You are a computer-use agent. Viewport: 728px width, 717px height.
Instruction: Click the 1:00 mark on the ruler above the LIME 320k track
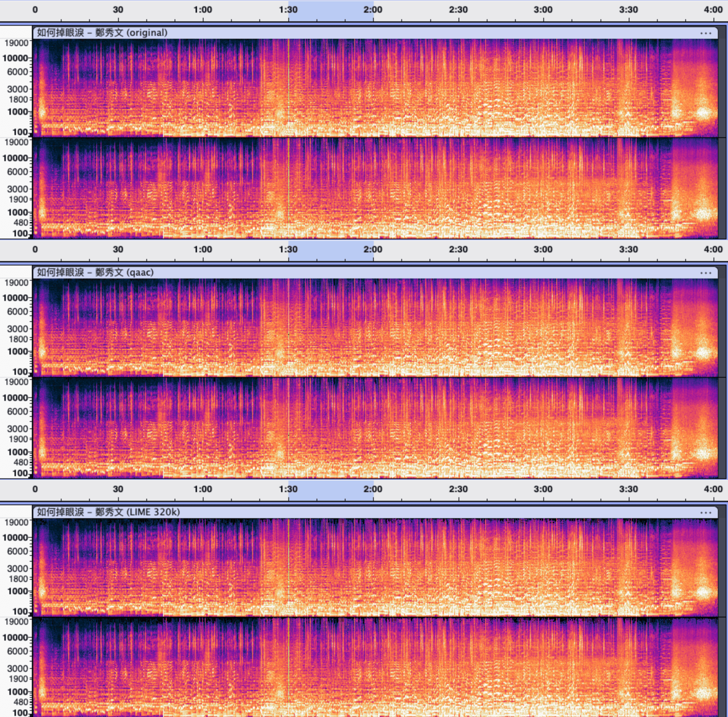(203, 489)
